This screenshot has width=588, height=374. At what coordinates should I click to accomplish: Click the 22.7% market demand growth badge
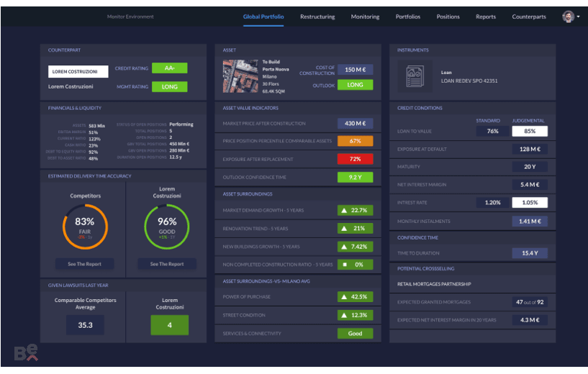(x=355, y=210)
